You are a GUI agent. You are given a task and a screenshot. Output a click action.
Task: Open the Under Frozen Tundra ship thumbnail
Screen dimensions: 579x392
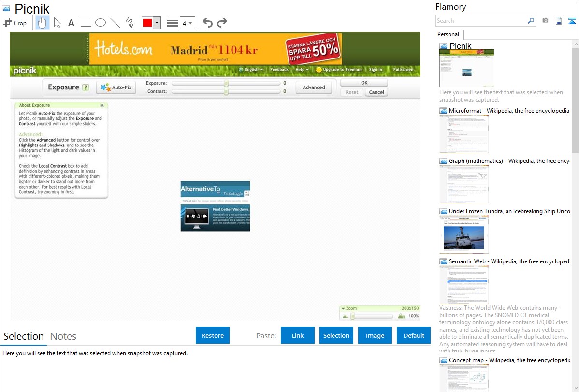(464, 234)
